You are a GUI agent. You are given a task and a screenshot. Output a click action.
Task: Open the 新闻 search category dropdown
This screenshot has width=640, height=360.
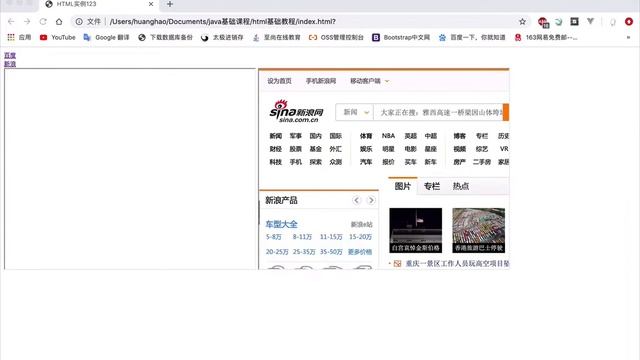[355, 112]
